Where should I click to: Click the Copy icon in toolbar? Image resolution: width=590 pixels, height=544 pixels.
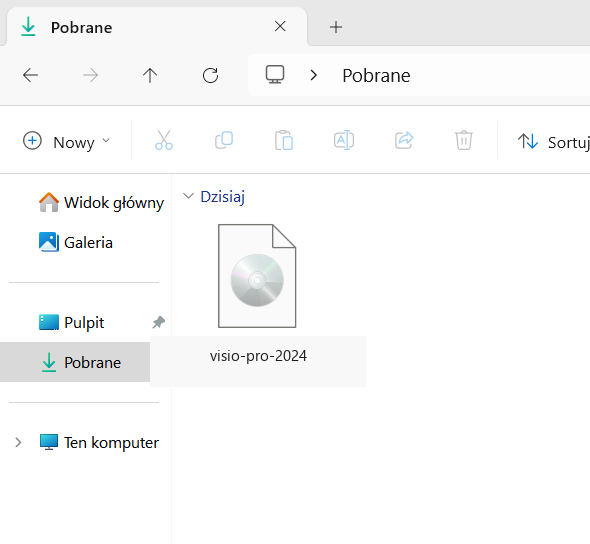tap(224, 140)
